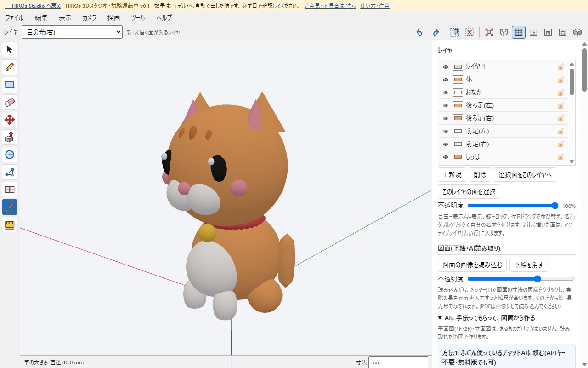Hide the おなか layer
The height and width of the screenshot is (368, 588).
(x=445, y=92)
